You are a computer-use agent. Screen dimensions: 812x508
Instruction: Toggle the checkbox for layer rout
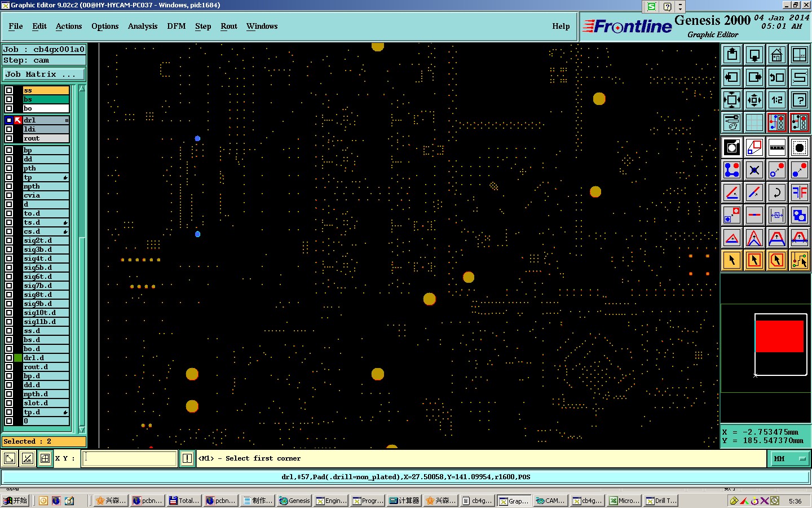pos(9,138)
